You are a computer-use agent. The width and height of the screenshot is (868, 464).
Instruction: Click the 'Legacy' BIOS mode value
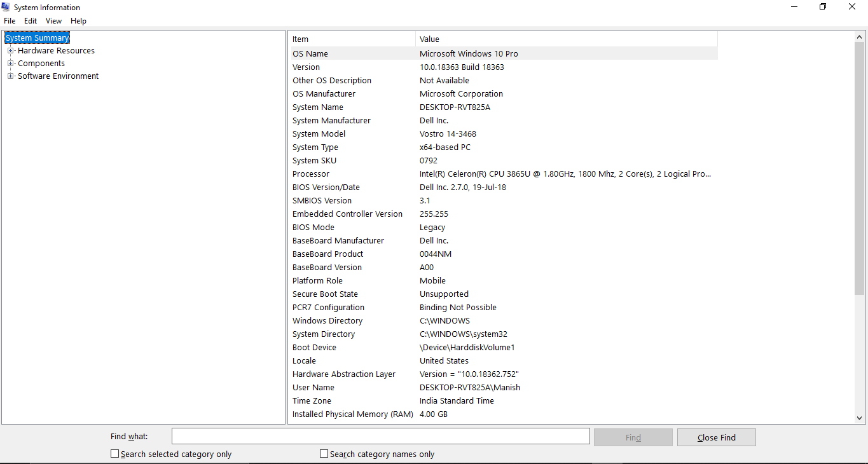pyautogui.click(x=432, y=228)
